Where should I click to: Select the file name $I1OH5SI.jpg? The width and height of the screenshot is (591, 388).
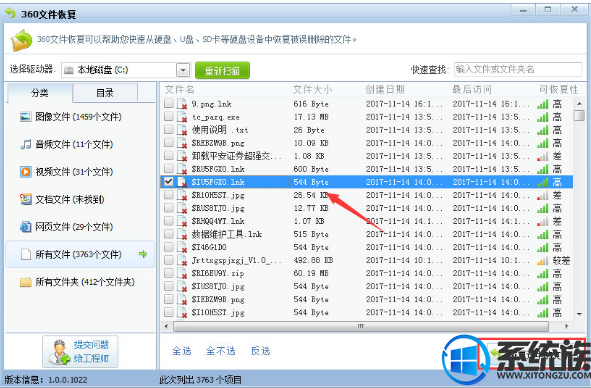[218, 313]
